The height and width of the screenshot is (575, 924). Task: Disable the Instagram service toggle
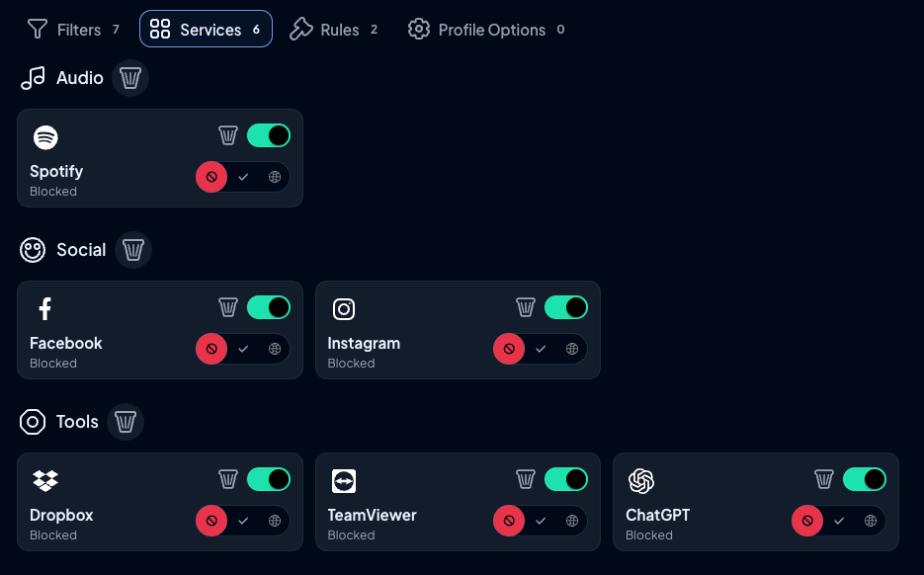point(566,307)
